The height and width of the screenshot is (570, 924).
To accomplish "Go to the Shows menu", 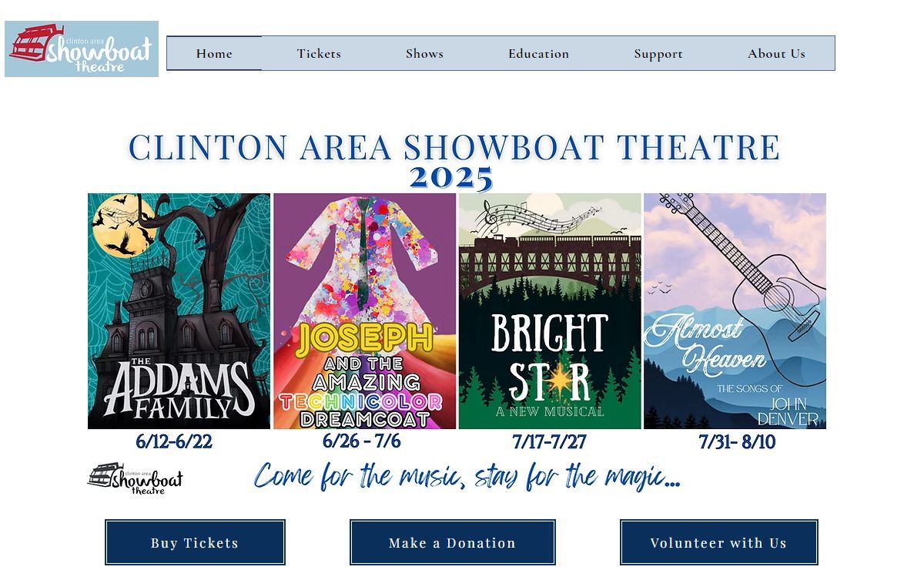I will (x=424, y=53).
